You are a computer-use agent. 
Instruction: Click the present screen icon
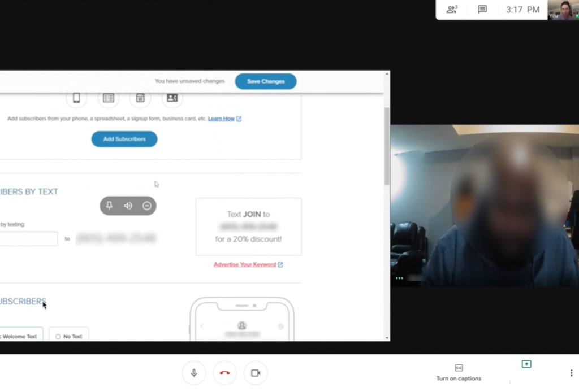526,364
